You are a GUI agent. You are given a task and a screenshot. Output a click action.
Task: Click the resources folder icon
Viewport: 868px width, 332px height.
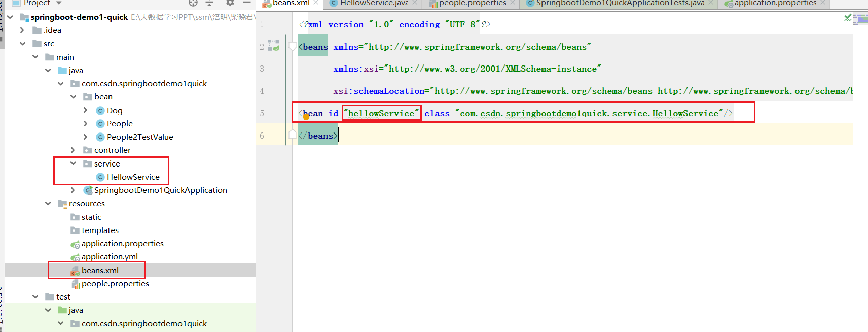point(62,204)
